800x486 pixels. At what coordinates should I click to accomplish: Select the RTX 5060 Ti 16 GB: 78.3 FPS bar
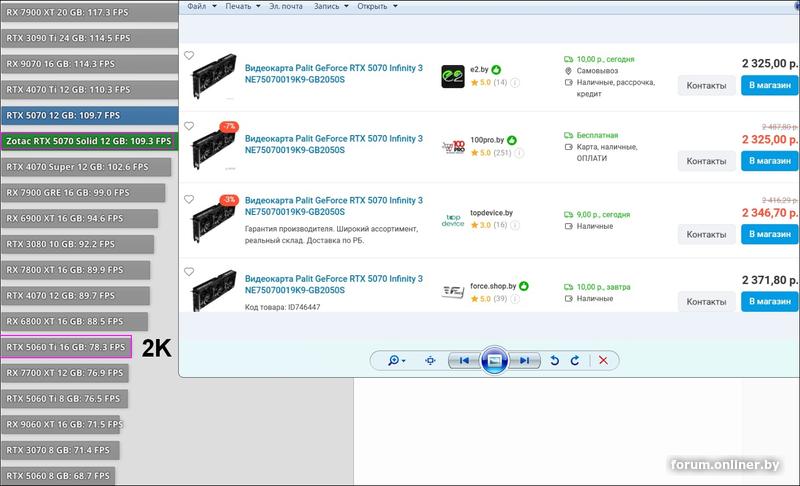pyautogui.click(x=66, y=347)
